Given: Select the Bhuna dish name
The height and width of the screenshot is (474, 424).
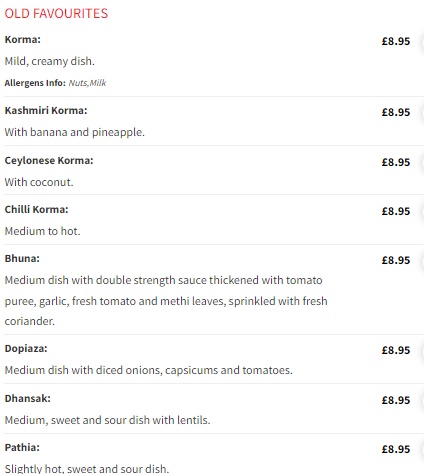Looking at the screenshot, I should [x=22, y=259].
